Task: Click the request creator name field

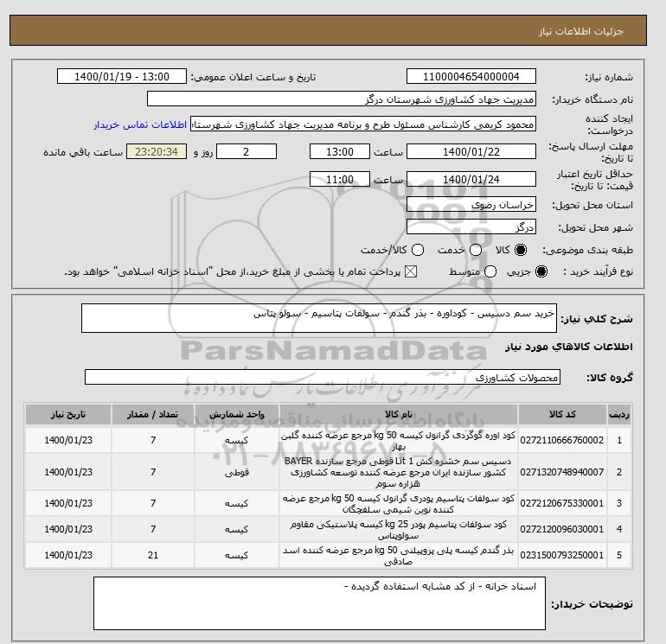Action: click(363, 124)
